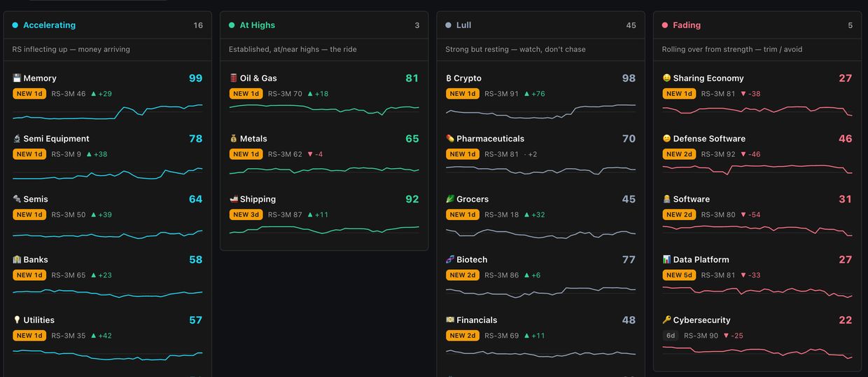Click the gray dot beside Lull
This screenshot has height=377, width=868.
click(449, 25)
